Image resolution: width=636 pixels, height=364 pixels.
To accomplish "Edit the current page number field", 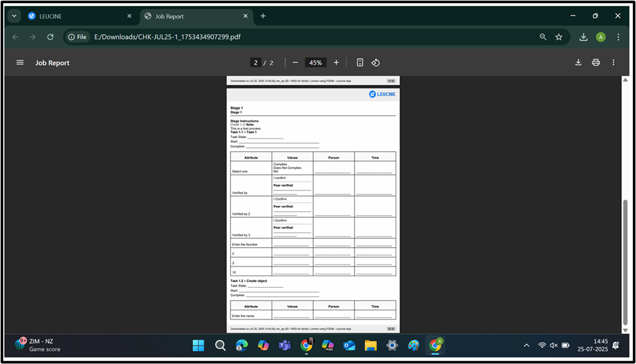I will point(256,63).
